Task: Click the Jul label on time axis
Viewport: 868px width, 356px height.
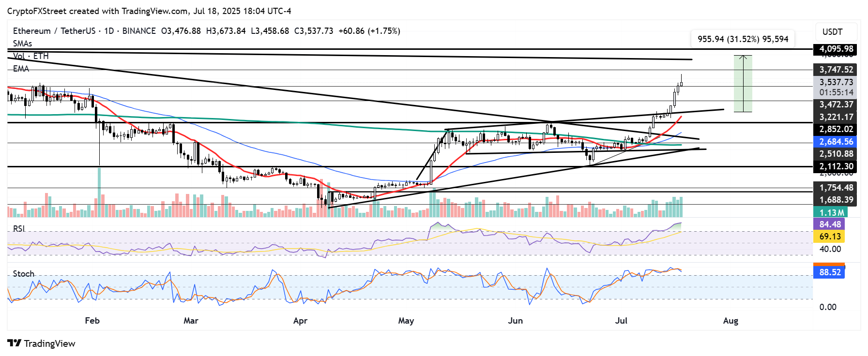Action: coord(621,321)
